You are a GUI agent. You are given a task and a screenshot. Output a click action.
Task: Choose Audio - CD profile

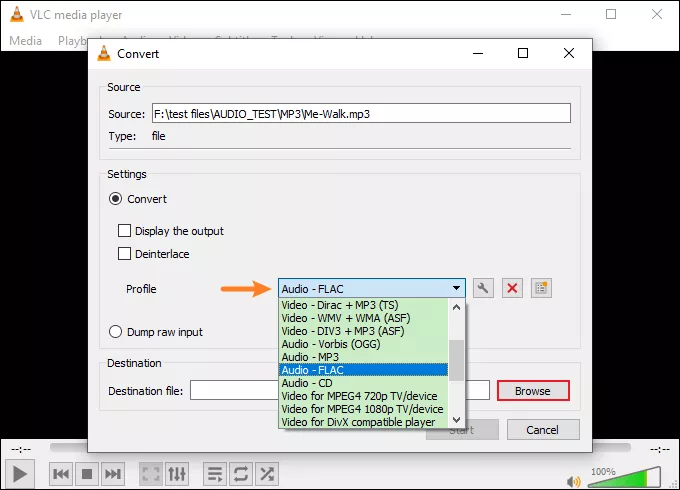[363, 383]
